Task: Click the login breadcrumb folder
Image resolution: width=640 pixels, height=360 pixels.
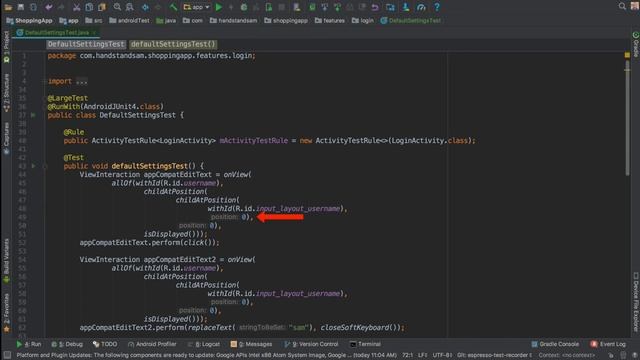Action: tap(362, 20)
